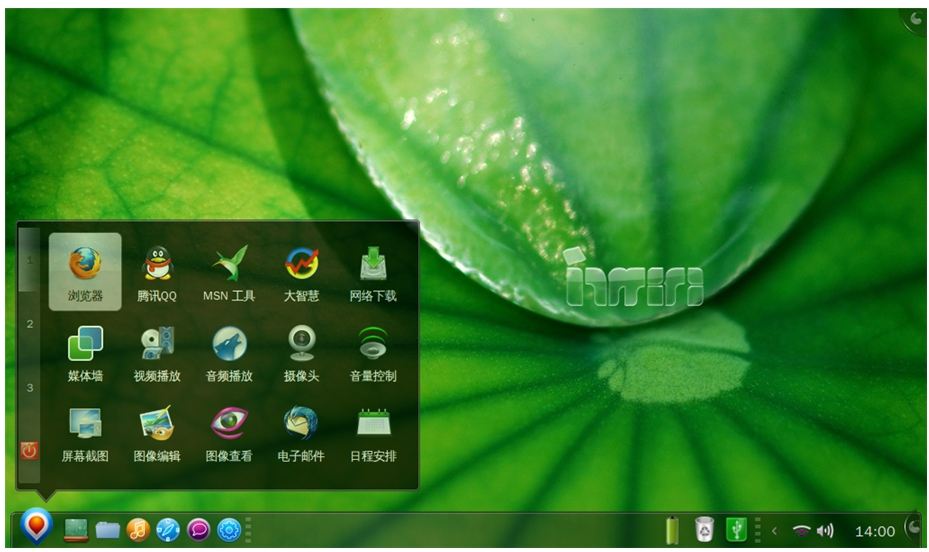
Task: Click the 14:00 clock
Action: 874,531
